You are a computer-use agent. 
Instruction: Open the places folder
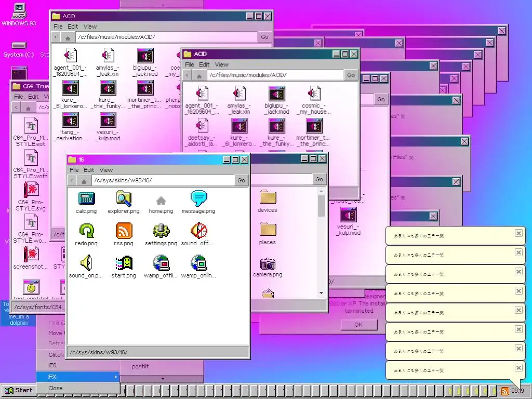[268, 233]
